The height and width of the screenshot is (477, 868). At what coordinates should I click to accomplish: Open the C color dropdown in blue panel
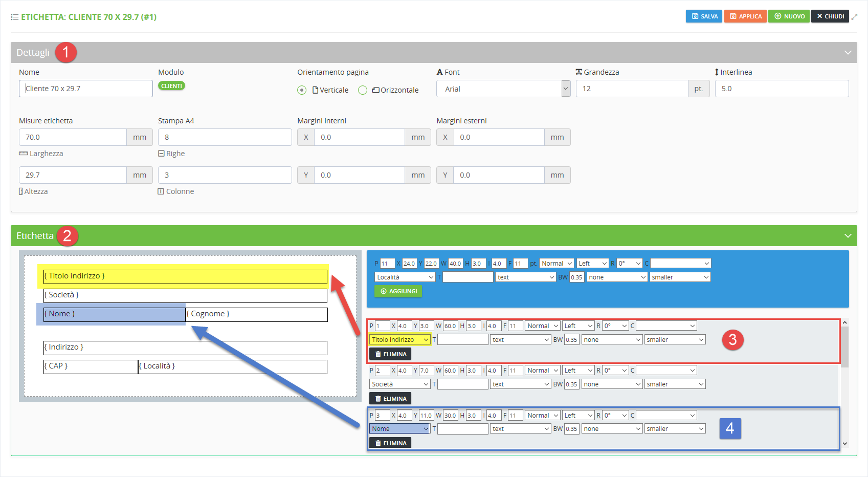coord(680,264)
